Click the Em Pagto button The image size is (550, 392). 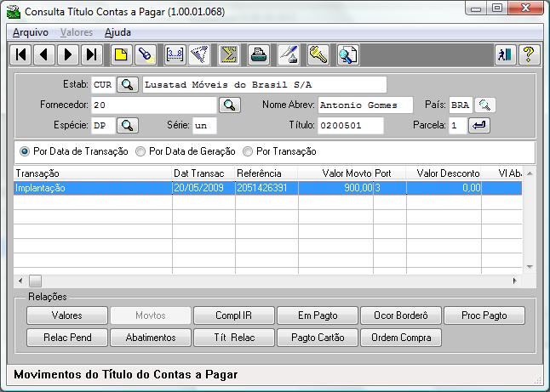tap(318, 315)
